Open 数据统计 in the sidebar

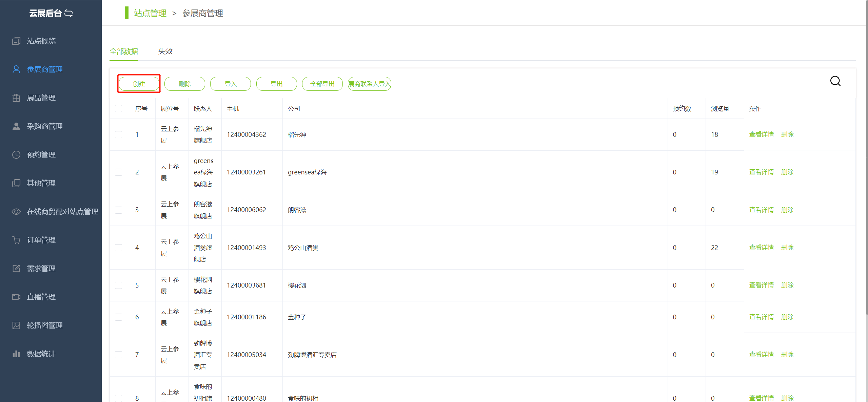pyautogui.click(x=41, y=354)
